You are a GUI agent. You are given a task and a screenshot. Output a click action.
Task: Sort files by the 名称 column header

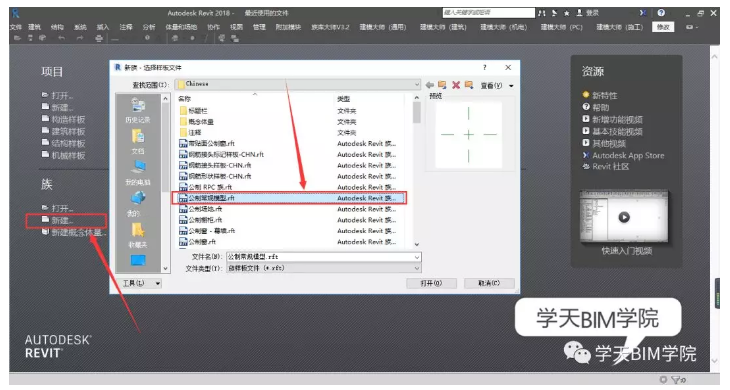[x=185, y=99]
